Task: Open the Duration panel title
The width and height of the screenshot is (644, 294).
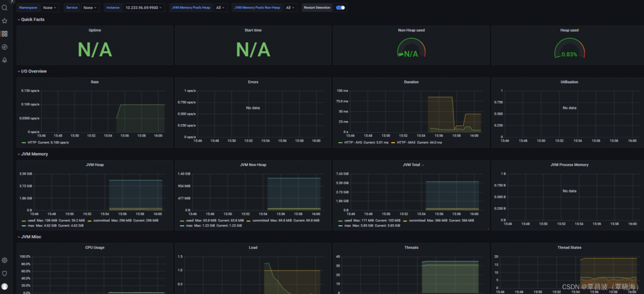Action: pyautogui.click(x=411, y=82)
